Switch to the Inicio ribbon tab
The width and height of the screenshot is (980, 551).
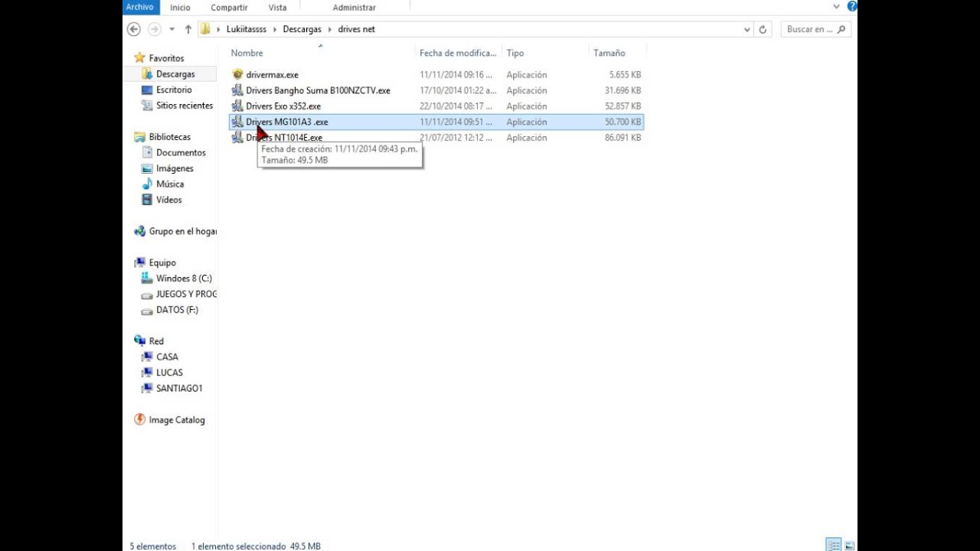pyautogui.click(x=180, y=8)
